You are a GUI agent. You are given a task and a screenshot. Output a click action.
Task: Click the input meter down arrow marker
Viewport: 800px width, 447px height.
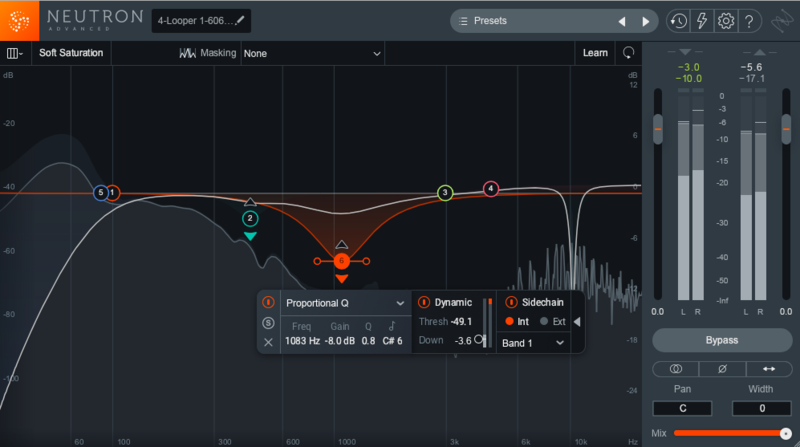(x=685, y=52)
